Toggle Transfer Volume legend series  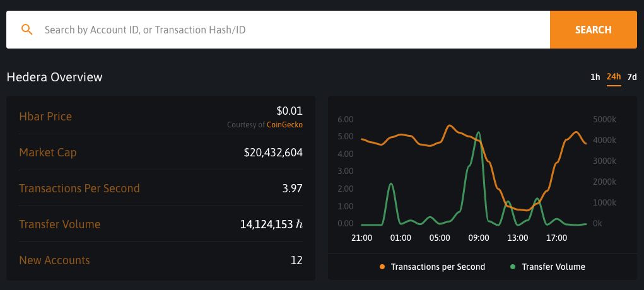click(553, 267)
